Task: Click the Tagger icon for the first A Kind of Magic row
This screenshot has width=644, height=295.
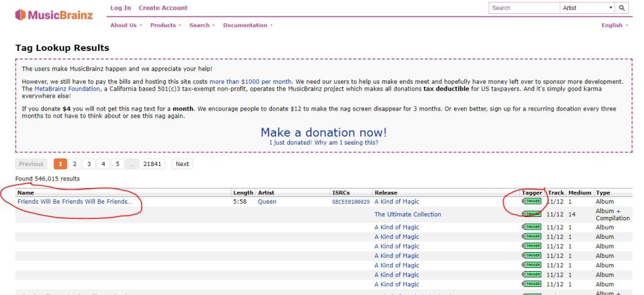Action: (x=531, y=202)
